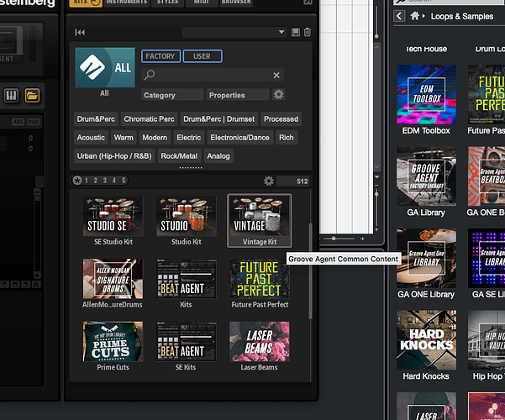Switch to the STYLES tab

167,3
